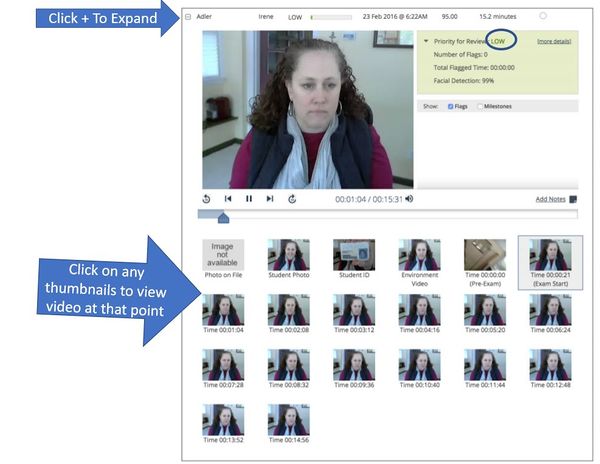Jump to the previous video segment
Viewport: 600px width, 464px height.
pyautogui.click(x=228, y=199)
